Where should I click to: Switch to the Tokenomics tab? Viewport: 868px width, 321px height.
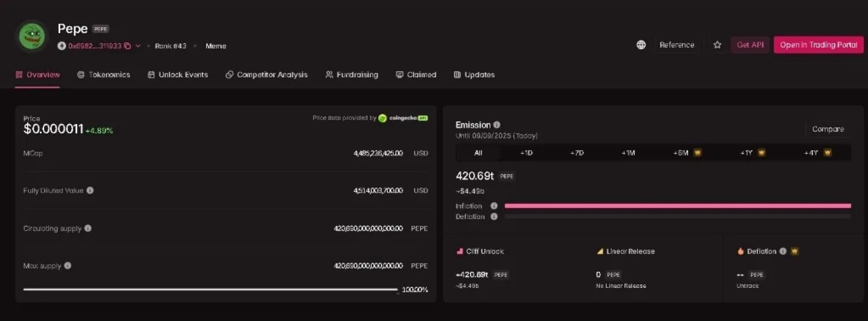pyautogui.click(x=103, y=75)
